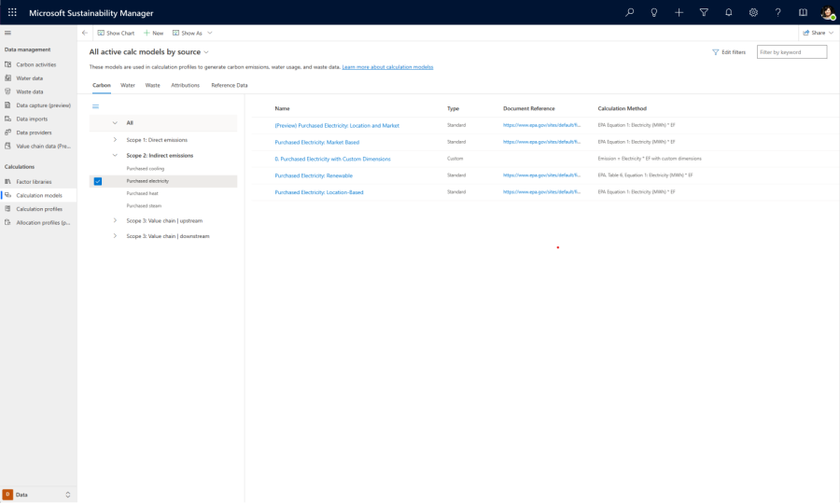
Task: Collapse the left navigation hamburger icon
Action: click(8, 33)
